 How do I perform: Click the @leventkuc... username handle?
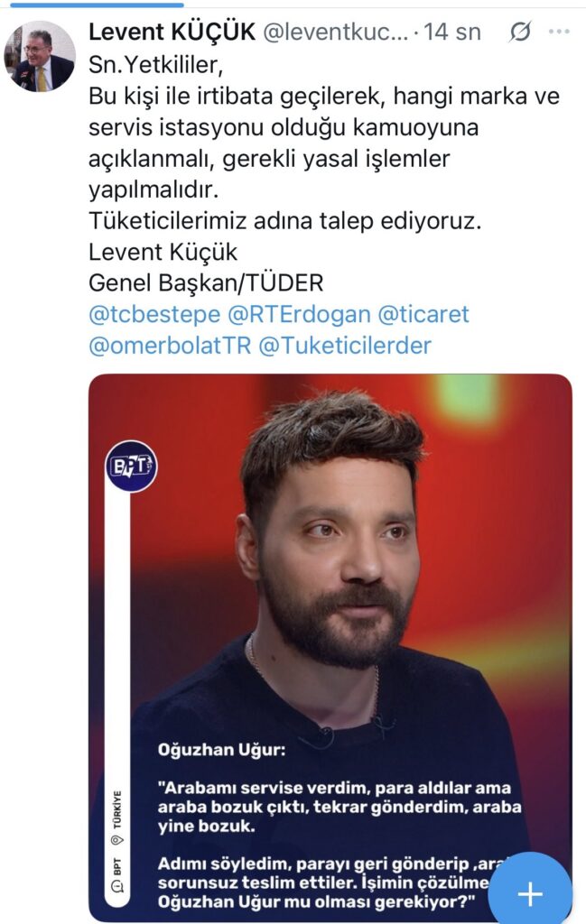(335, 33)
